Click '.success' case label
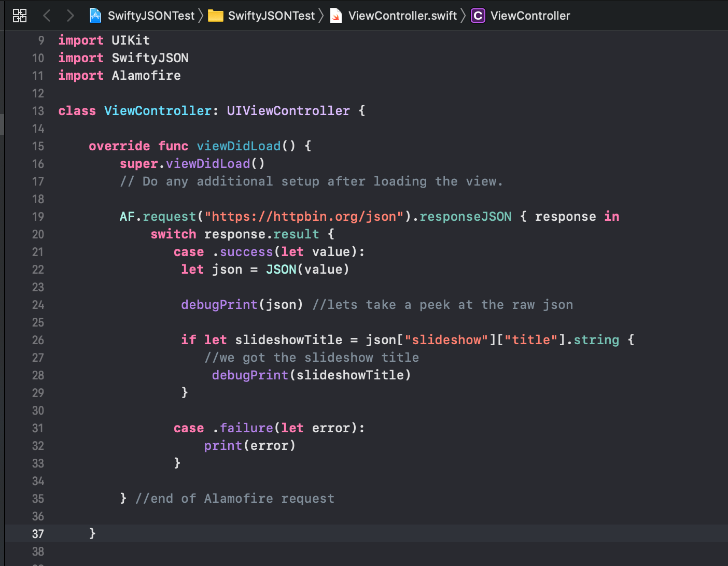Screen dimensions: 728x566 click(x=243, y=251)
